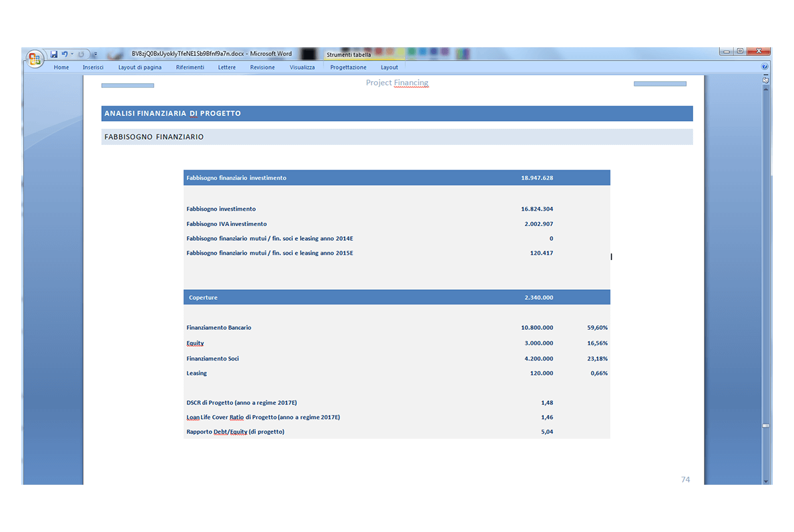Select the value 2.002.907
The width and height of the screenshot is (794, 532).
click(x=539, y=223)
